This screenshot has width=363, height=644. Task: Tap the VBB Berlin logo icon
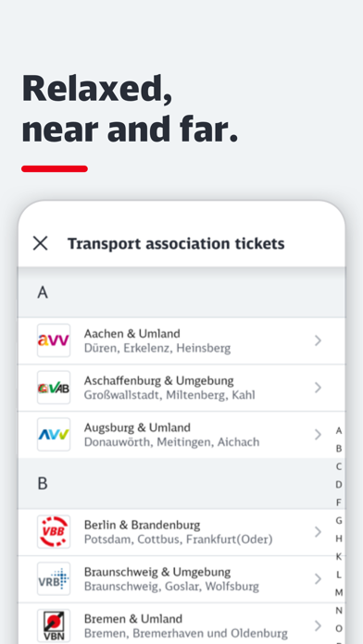[x=54, y=532]
